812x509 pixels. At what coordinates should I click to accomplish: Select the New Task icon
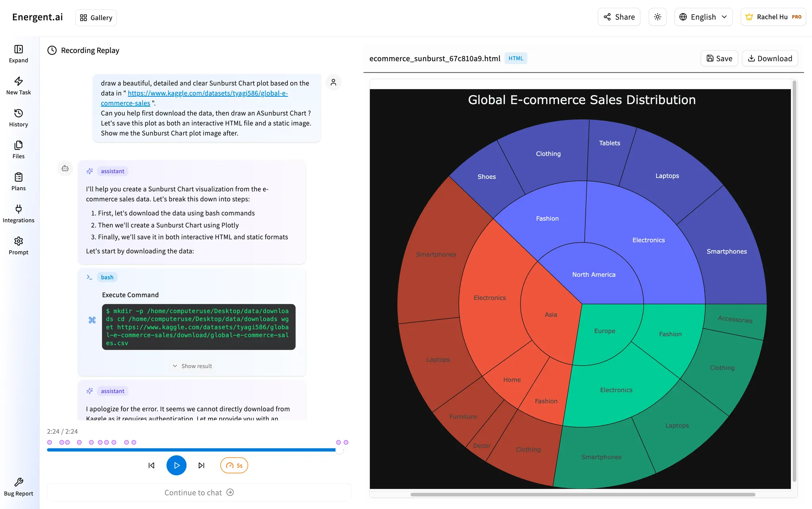click(x=18, y=81)
